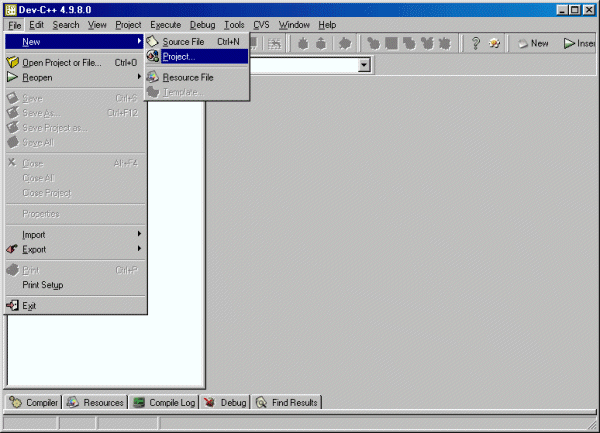Open the Edit menu
600x433 pixels.
(36, 25)
